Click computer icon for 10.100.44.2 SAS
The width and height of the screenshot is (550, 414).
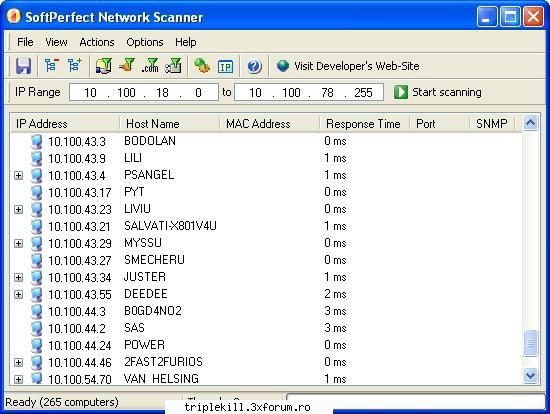36,328
